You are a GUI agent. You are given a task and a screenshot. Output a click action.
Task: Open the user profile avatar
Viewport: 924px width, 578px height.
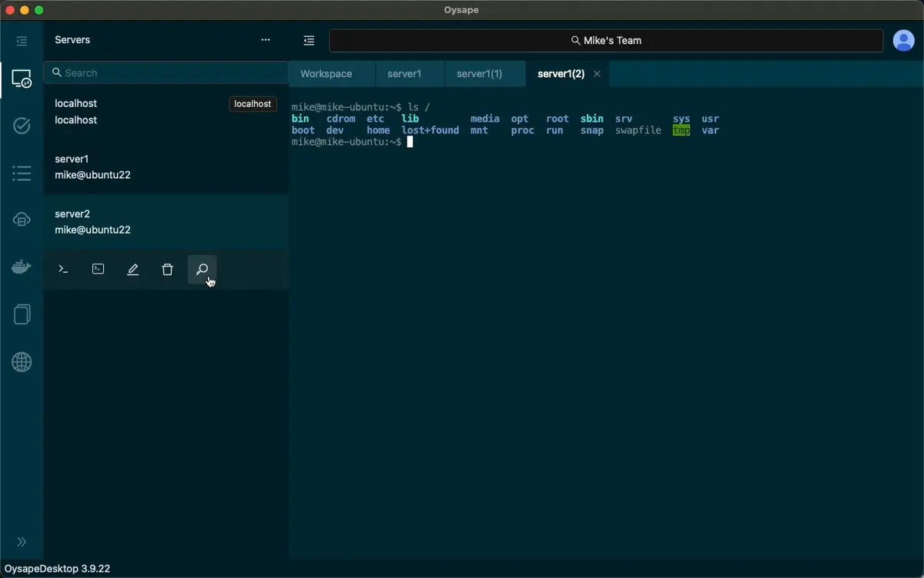[x=903, y=40]
